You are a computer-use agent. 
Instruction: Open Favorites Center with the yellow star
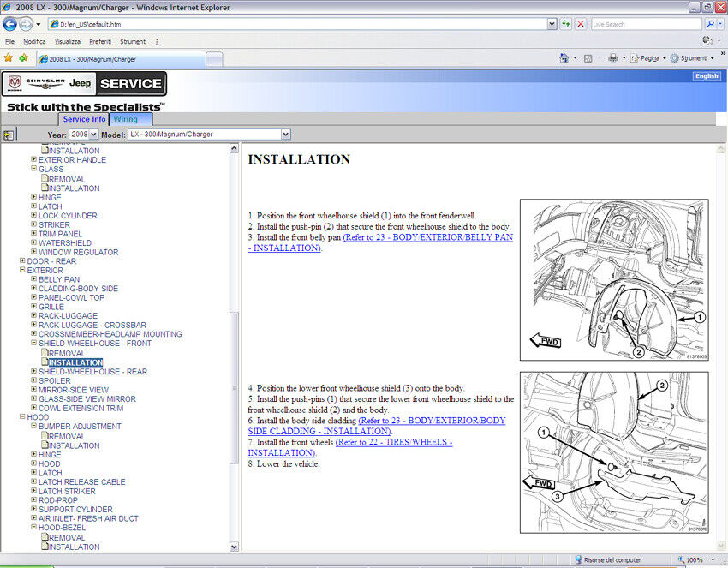tap(9, 58)
